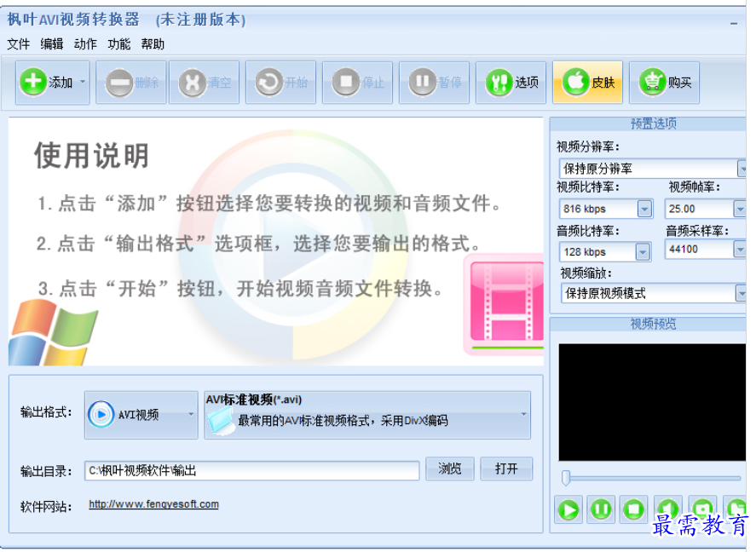This screenshot has height=552, width=756.
Task: Click the green stop button under preview
Action: point(633,509)
